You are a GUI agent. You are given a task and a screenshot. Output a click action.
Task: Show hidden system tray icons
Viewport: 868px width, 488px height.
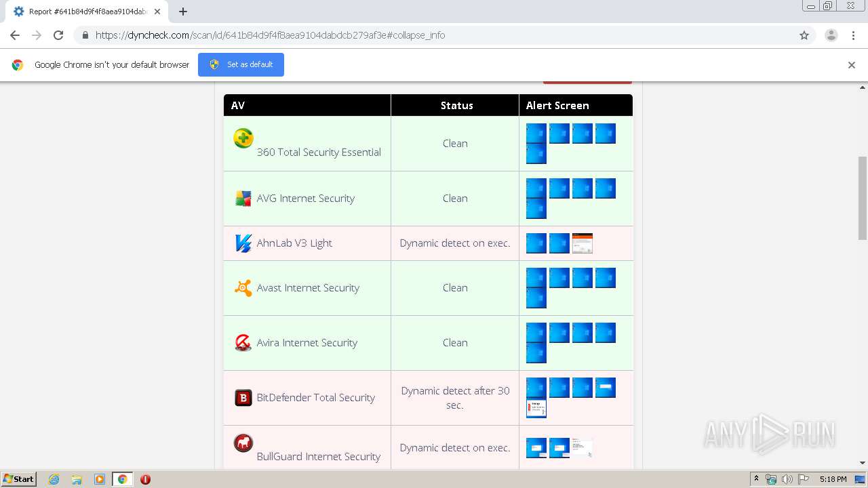pyautogui.click(x=756, y=479)
